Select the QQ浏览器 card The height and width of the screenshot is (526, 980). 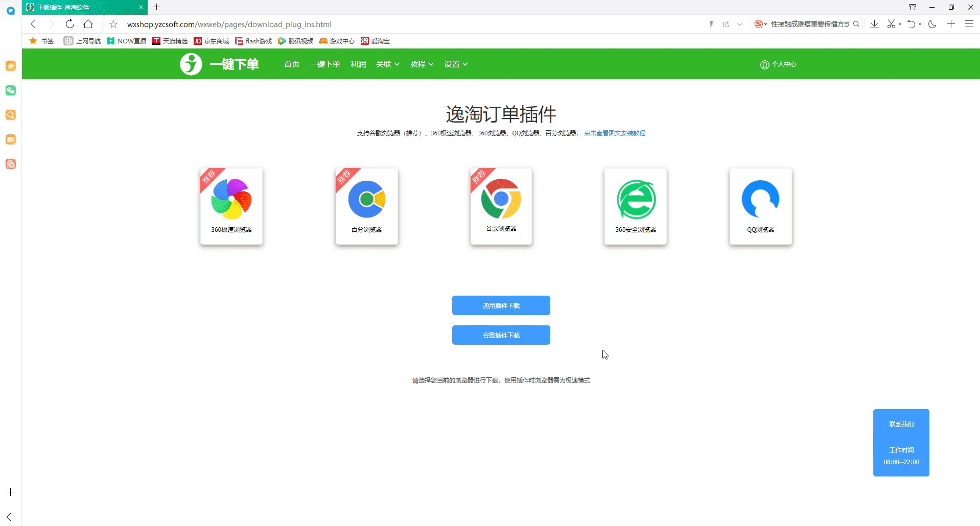761,206
